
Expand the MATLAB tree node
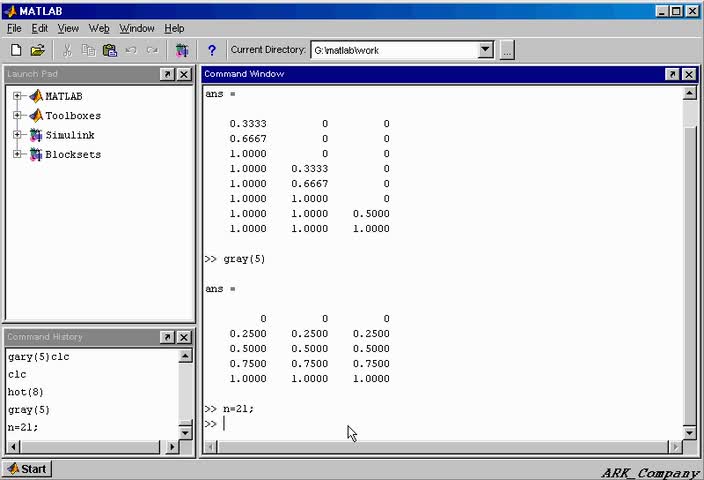tap(17, 96)
